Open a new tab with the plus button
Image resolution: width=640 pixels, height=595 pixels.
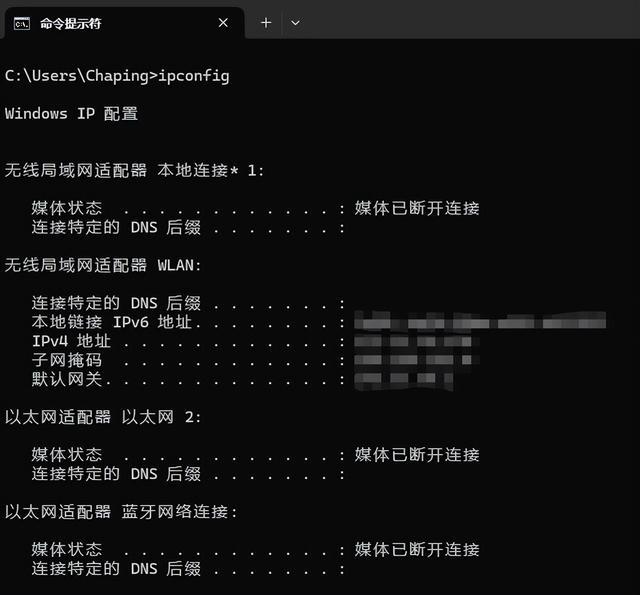266,23
